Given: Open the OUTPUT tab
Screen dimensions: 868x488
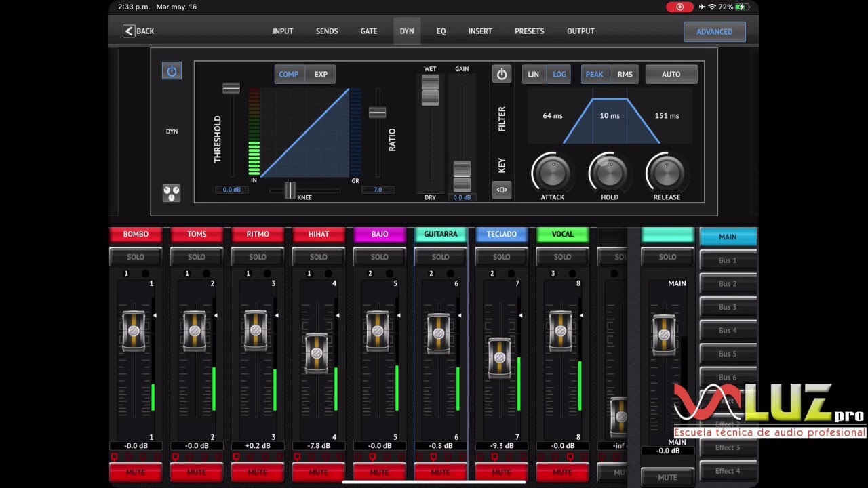Looking at the screenshot, I should pos(580,31).
